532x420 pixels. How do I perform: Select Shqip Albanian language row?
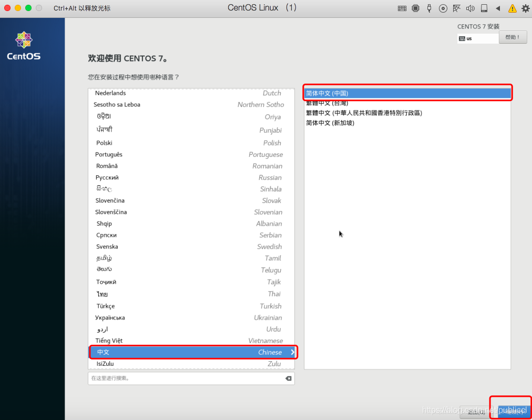pos(191,223)
